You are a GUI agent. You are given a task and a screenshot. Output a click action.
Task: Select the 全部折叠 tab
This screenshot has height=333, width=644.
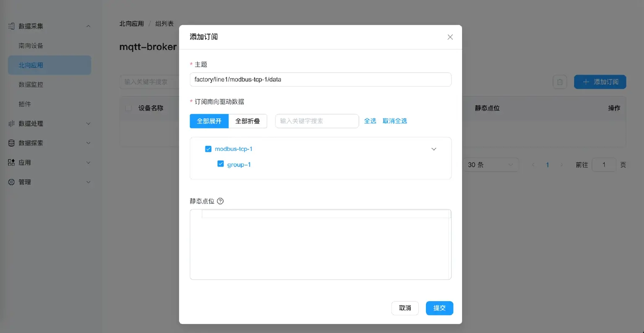pyautogui.click(x=247, y=121)
